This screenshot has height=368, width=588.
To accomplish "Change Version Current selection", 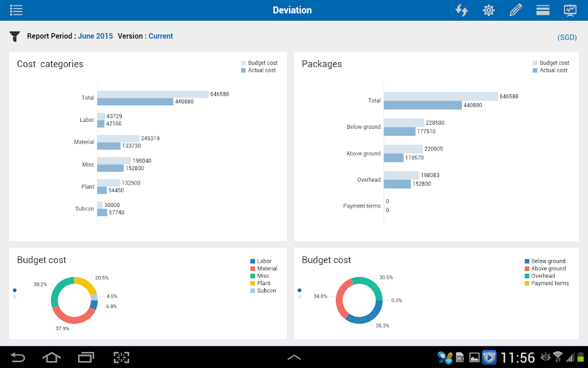I will (x=161, y=36).
